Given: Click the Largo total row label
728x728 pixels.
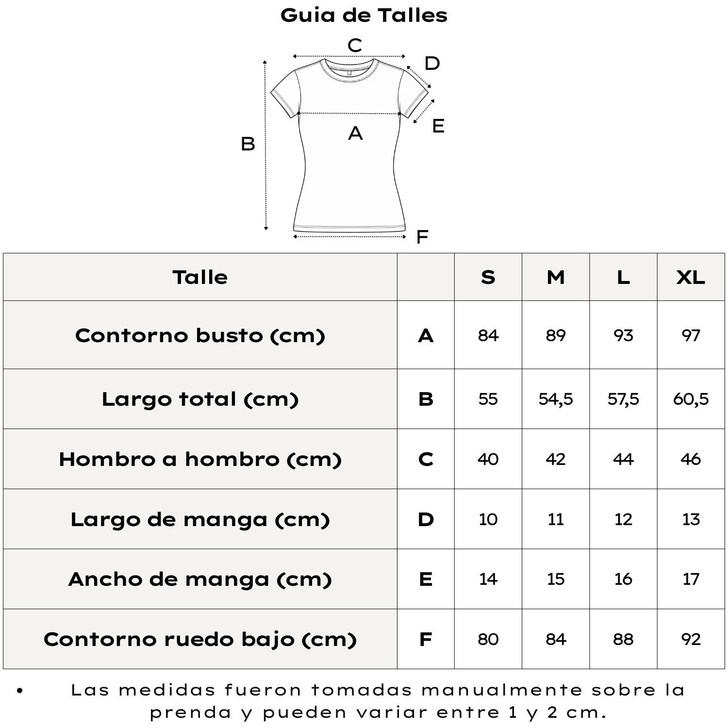Looking at the screenshot, I should pyautogui.click(x=200, y=399).
